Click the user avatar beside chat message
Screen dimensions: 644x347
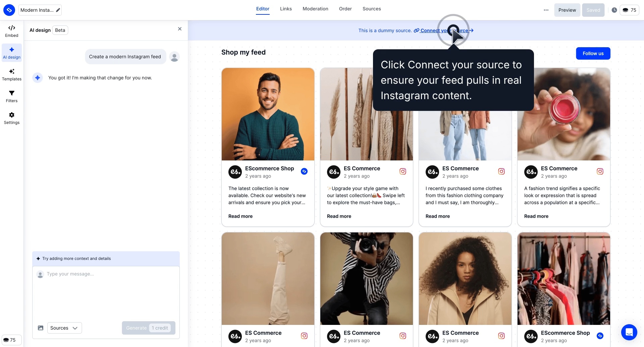174,57
